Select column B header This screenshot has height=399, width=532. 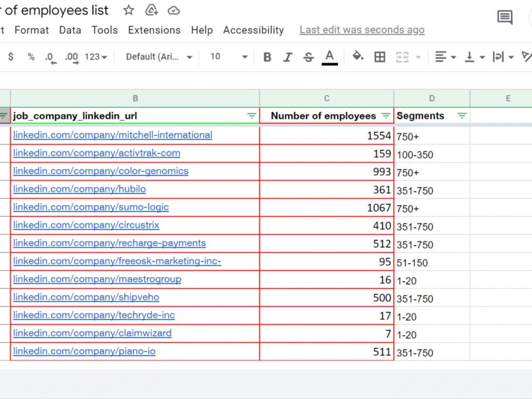[x=135, y=98]
